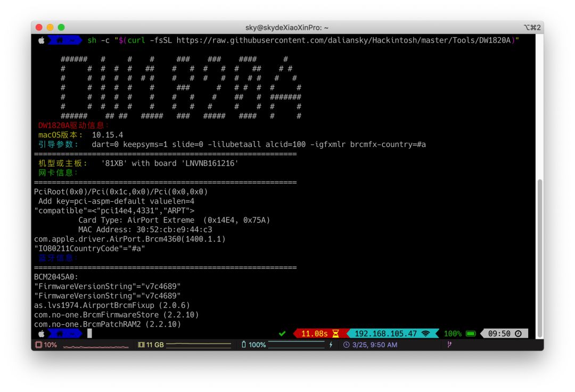Click the Card Type: AirPort Extreme line
The width and height of the screenshot is (575, 392).
tap(174, 220)
